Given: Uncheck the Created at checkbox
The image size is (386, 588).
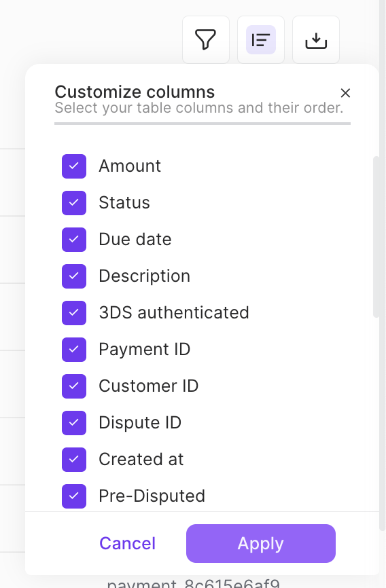Looking at the screenshot, I should [x=74, y=460].
